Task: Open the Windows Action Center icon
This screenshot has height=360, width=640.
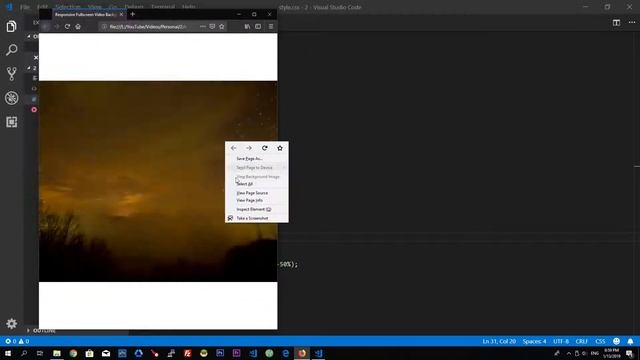Action: tap(629, 353)
